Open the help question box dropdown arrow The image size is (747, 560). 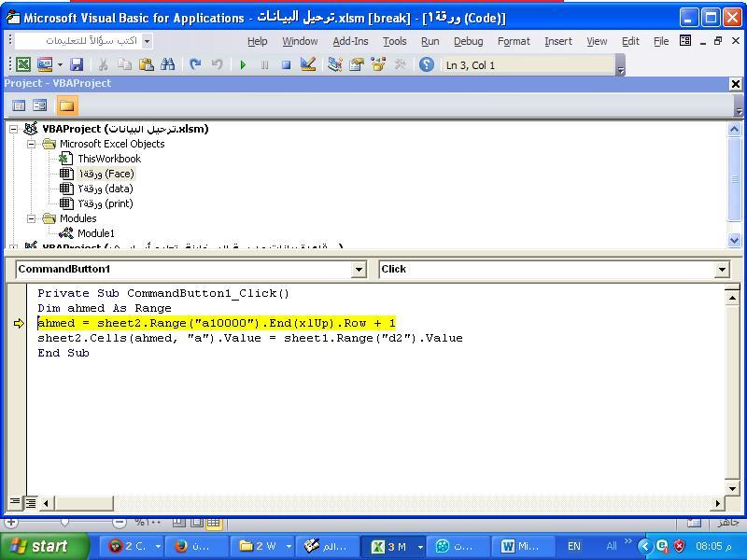point(148,41)
